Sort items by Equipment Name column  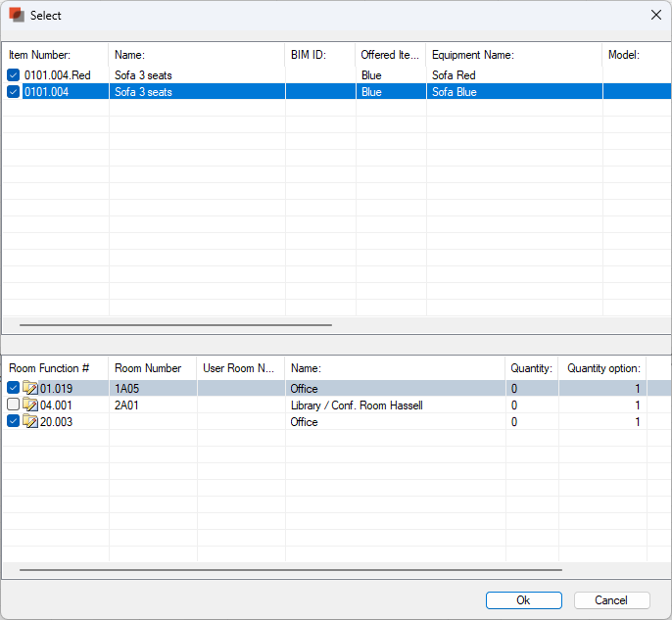(512, 56)
